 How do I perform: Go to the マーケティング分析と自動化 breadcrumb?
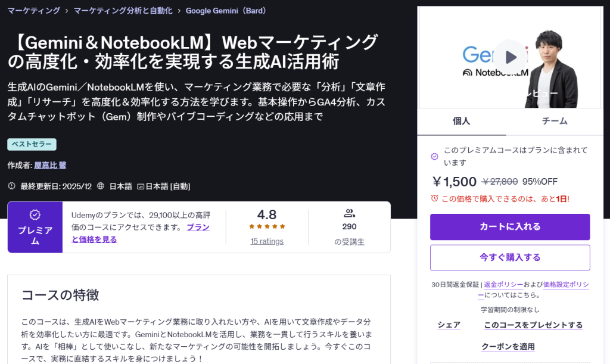[123, 11]
